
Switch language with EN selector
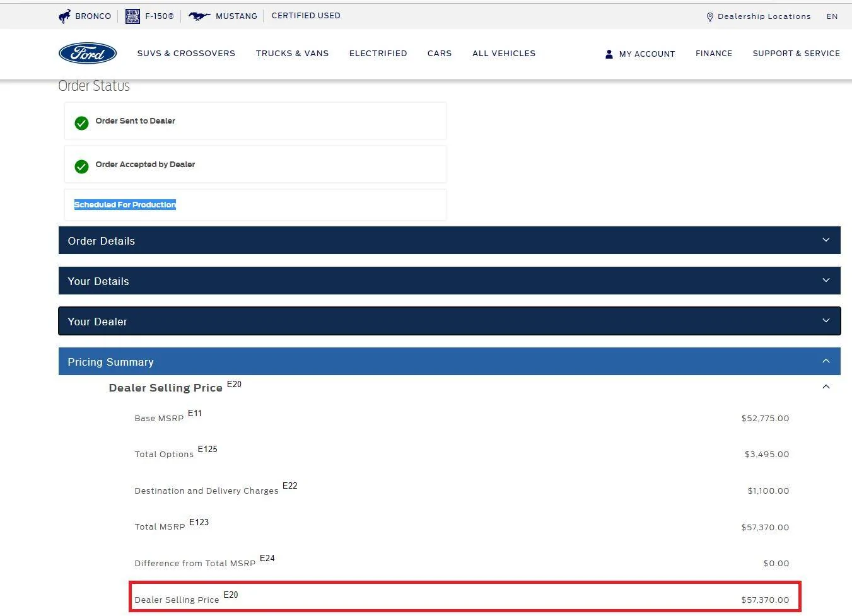[832, 16]
